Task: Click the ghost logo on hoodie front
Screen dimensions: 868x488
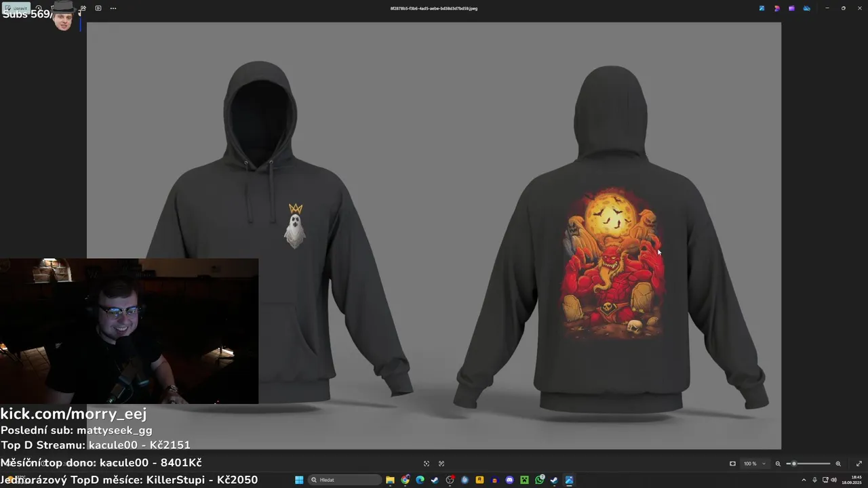Action: pos(295,226)
